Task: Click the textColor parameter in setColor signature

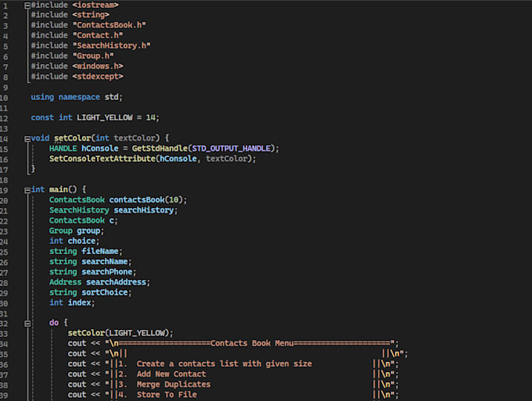Action: coord(135,138)
